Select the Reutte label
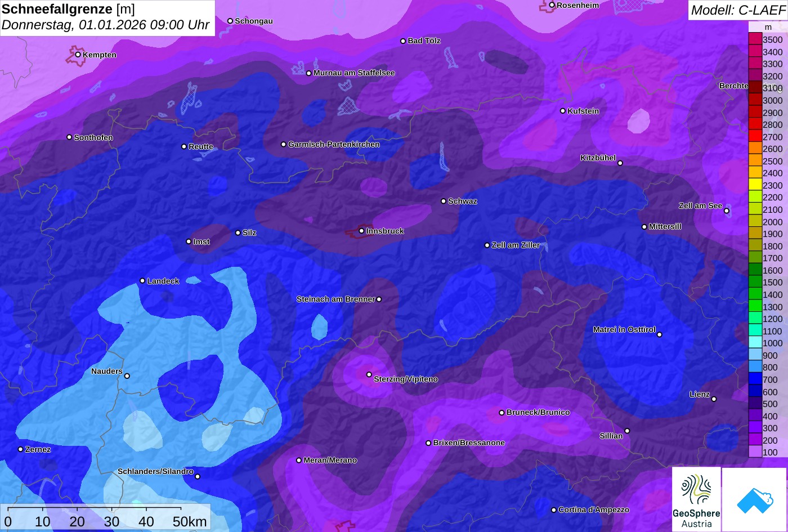Viewport: 788px width, 532px height. pos(201,147)
